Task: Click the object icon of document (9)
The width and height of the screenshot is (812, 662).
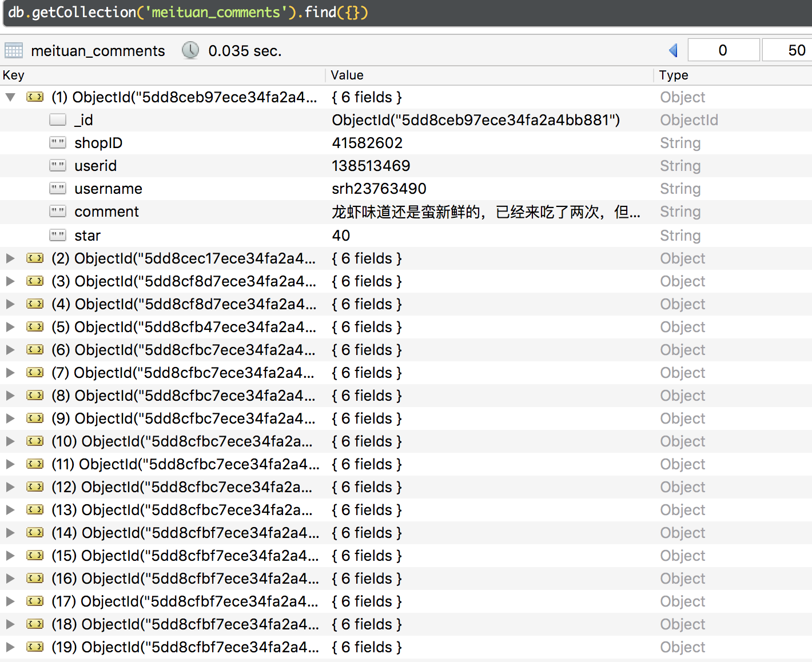Action: 35,418
